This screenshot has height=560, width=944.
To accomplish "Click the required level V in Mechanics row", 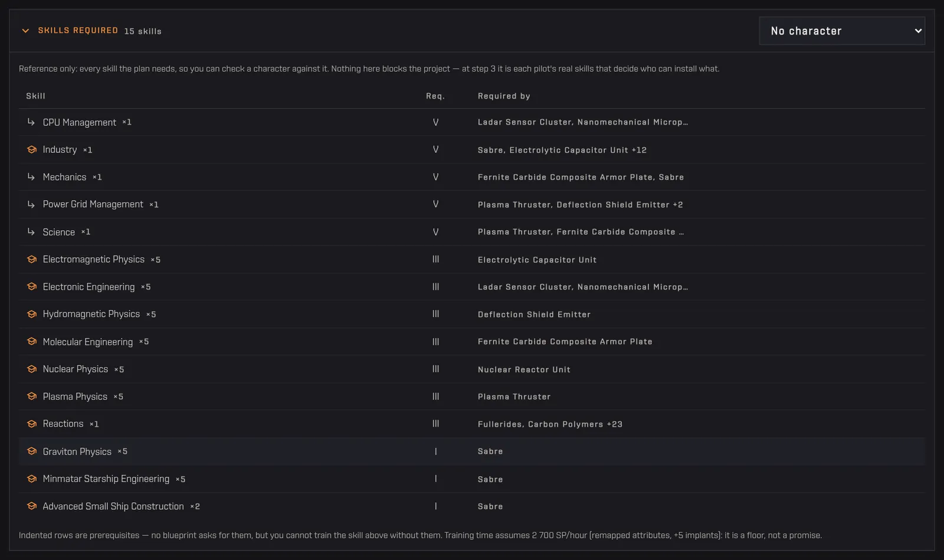I will 435,177.
